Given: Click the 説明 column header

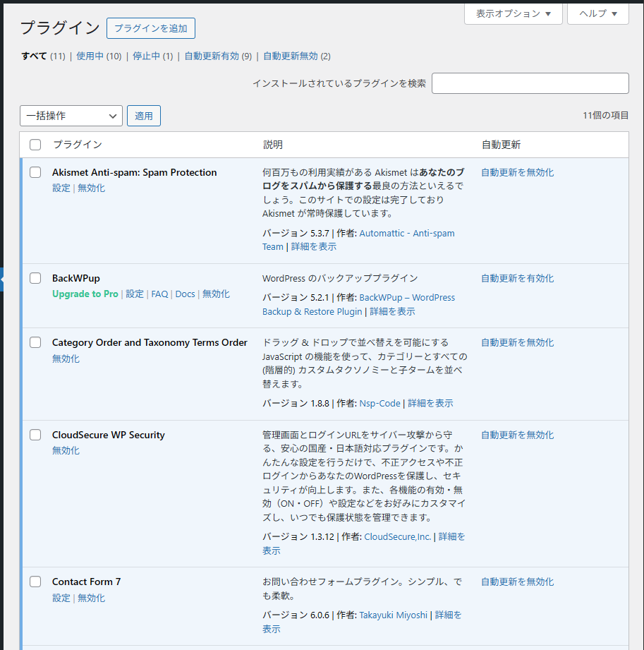Looking at the screenshot, I should point(273,145).
